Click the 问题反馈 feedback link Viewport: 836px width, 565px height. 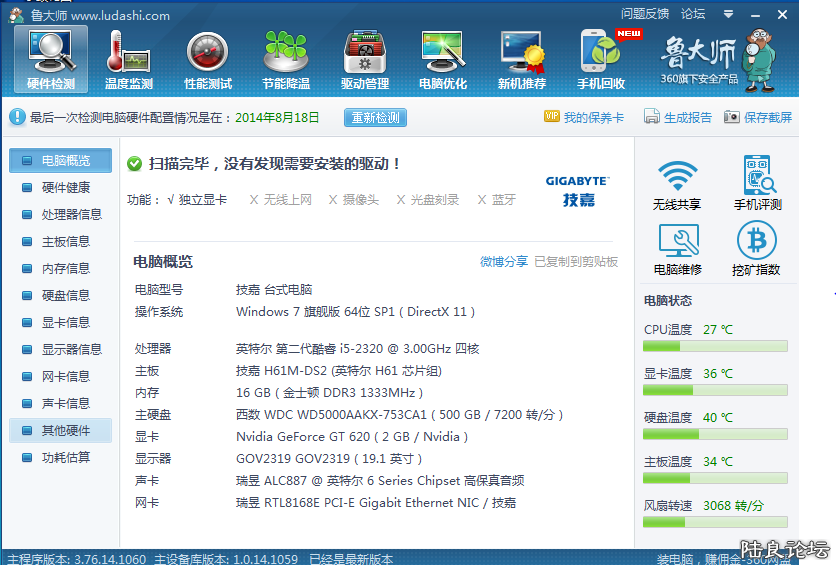pyautogui.click(x=645, y=14)
